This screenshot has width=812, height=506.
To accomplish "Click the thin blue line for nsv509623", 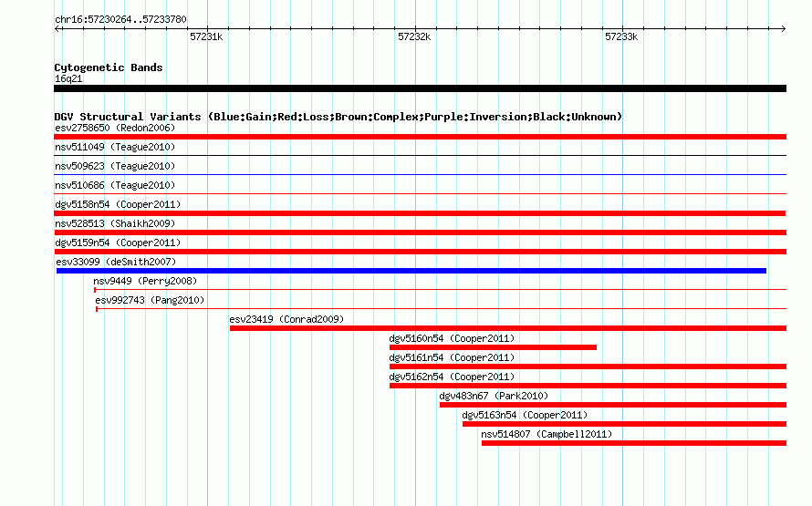I will point(420,174).
